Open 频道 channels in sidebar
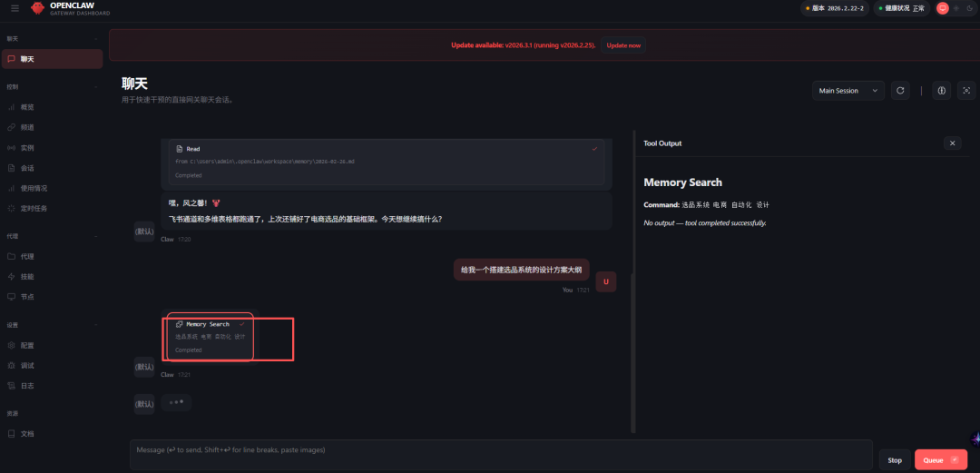This screenshot has height=473, width=980. click(x=52, y=127)
